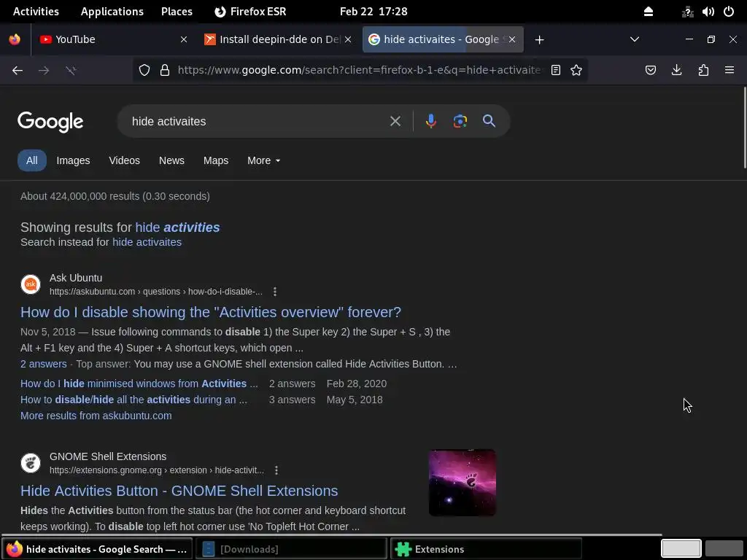This screenshot has height=560, width=747.
Task: Search by image using Google Lens icon
Action: pyautogui.click(x=460, y=121)
